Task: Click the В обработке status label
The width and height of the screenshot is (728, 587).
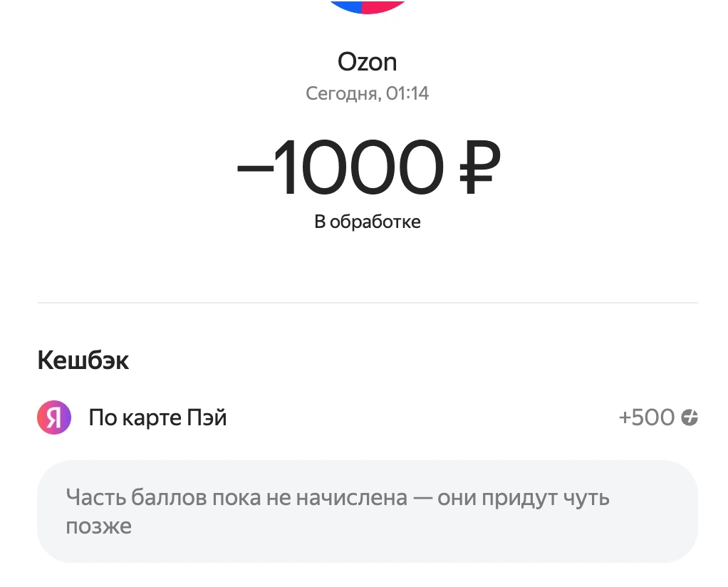Action: pos(368,222)
